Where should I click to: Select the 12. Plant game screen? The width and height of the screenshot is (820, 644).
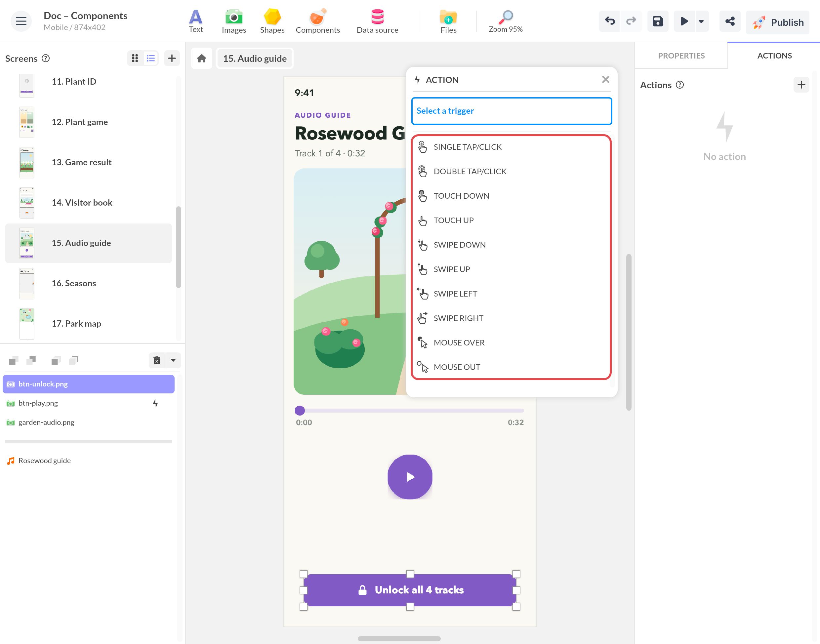click(x=89, y=122)
